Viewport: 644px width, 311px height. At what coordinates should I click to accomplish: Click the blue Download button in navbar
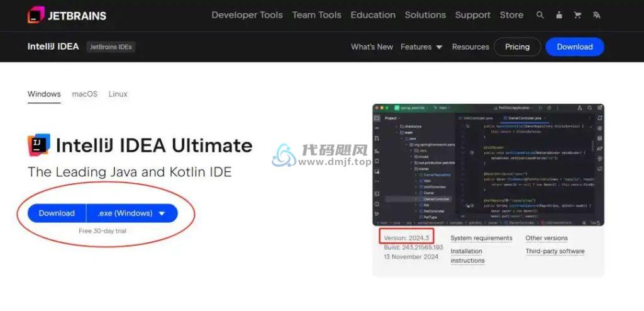(x=575, y=47)
